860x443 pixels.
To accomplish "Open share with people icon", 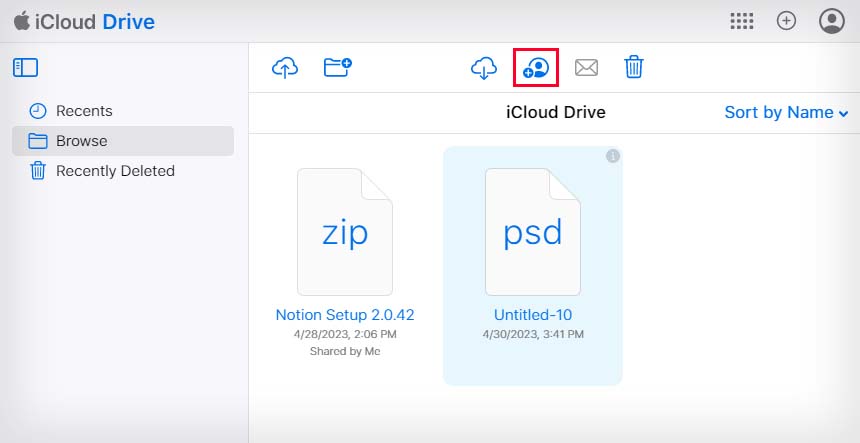I will (536, 67).
